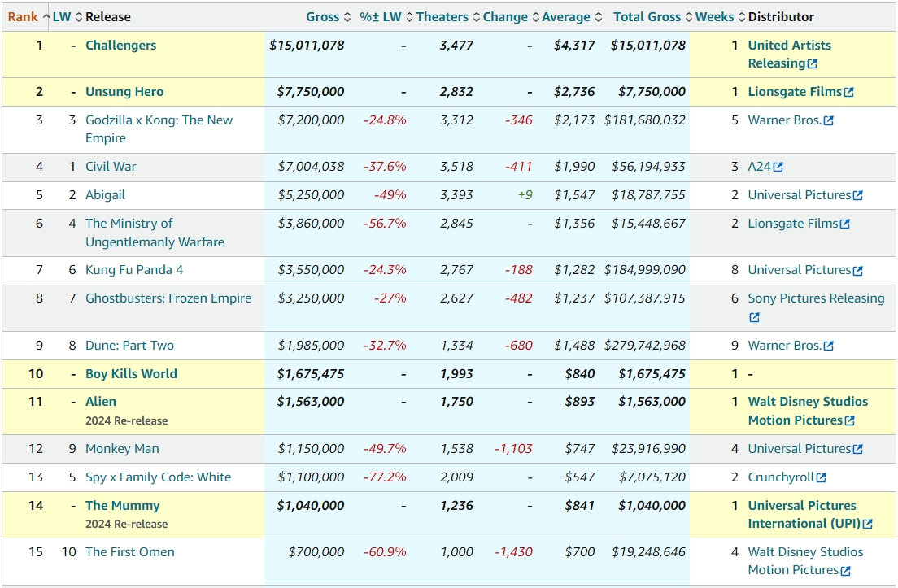
Task: Open external icon next to Abigail's Universal Pictures
Action: coord(858,196)
